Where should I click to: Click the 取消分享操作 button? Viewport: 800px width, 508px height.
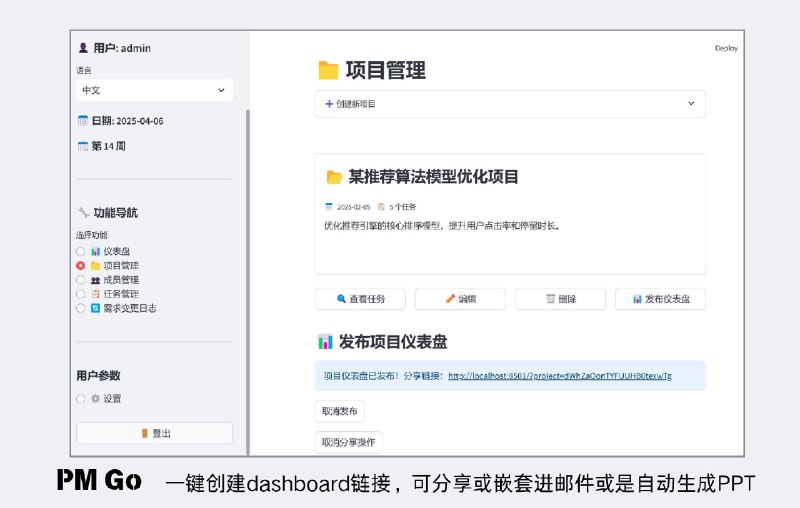pos(348,442)
